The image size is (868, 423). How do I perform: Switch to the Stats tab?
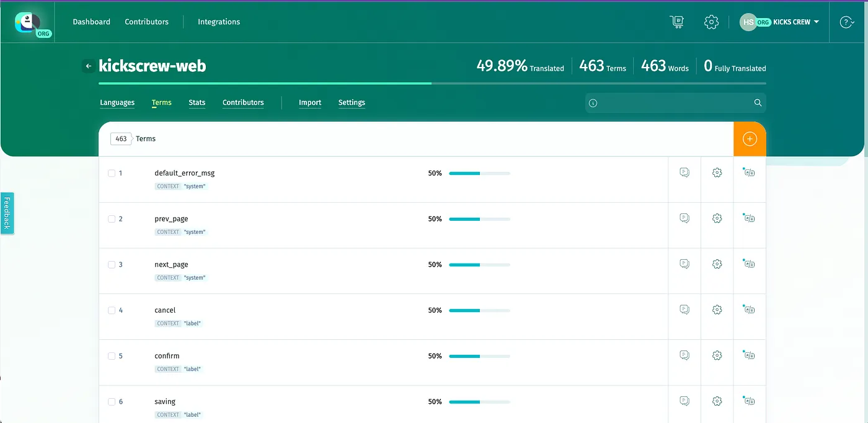point(197,103)
